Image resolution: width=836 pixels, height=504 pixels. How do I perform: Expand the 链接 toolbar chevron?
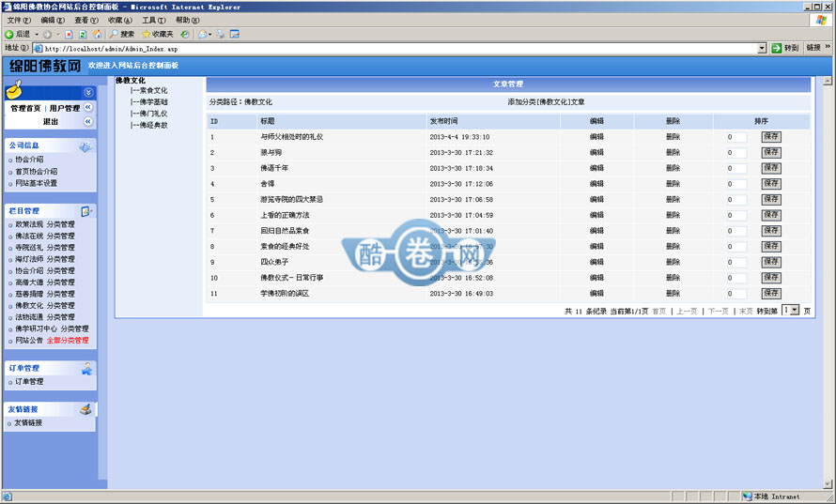pos(828,48)
